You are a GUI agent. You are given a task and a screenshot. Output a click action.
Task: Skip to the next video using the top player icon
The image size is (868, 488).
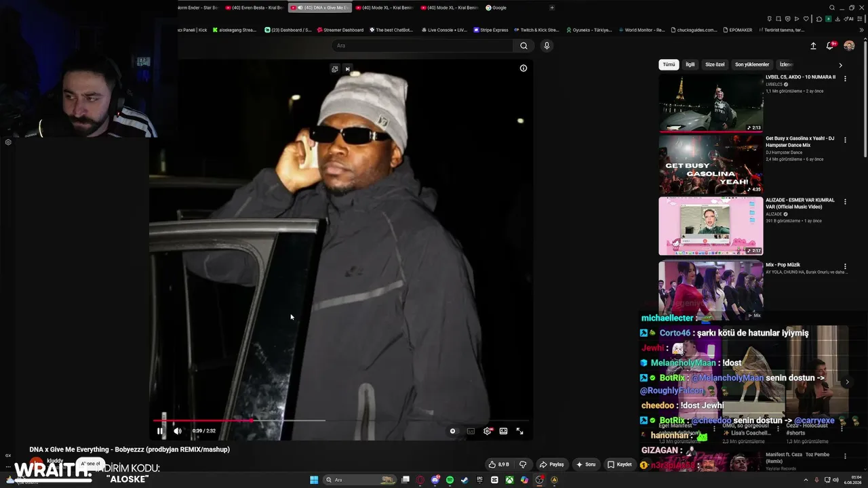348,69
